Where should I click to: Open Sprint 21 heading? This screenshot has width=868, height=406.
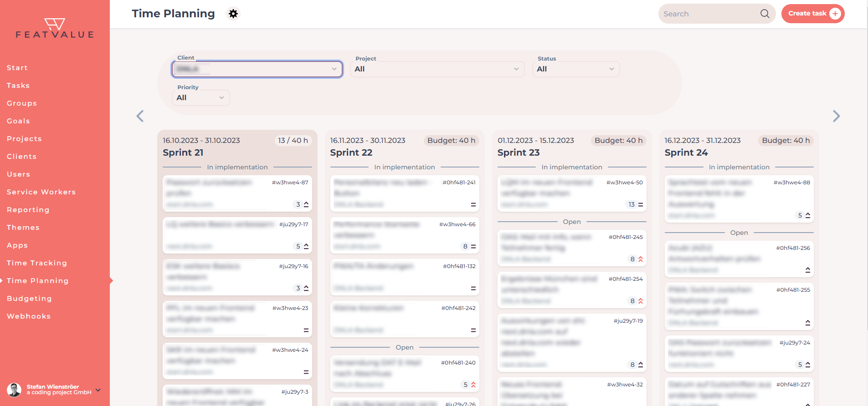pyautogui.click(x=183, y=152)
